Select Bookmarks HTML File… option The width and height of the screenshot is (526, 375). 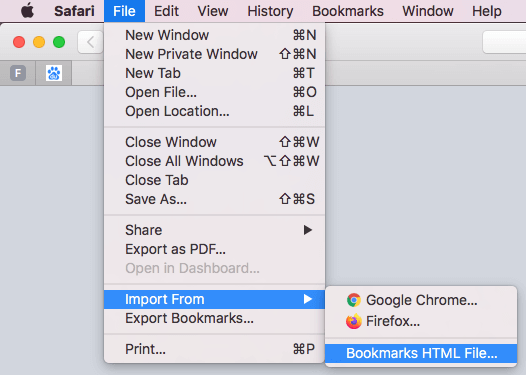(x=421, y=353)
